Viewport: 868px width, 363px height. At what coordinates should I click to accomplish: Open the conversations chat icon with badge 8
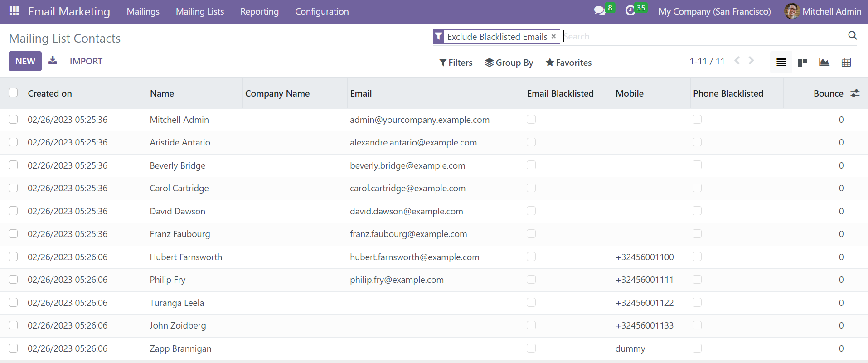tap(600, 11)
